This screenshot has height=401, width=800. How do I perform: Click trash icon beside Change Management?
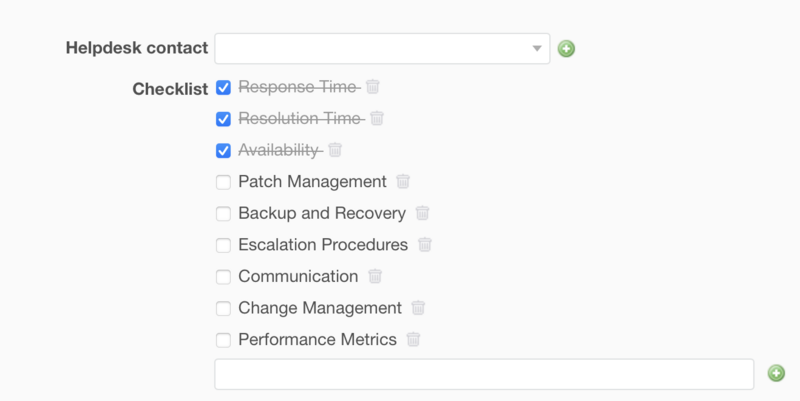pos(419,308)
